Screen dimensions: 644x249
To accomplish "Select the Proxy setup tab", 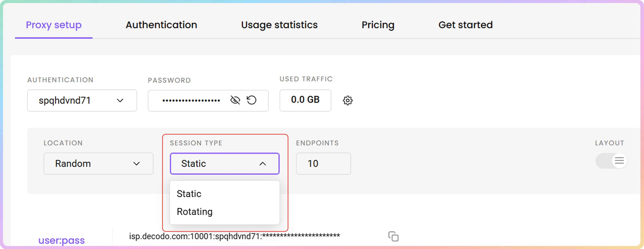I will (54, 25).
